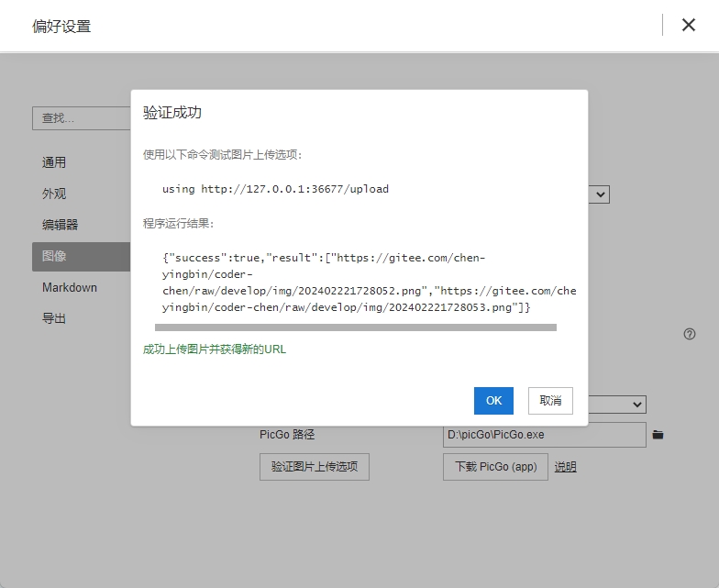The image size is (719, 588).
Task: Click the help question mark icon
Action: tap(690, 334)
